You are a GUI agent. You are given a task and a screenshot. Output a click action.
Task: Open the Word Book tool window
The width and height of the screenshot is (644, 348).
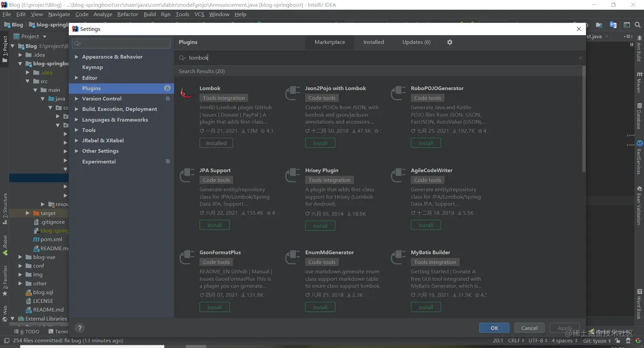(639, 304)
